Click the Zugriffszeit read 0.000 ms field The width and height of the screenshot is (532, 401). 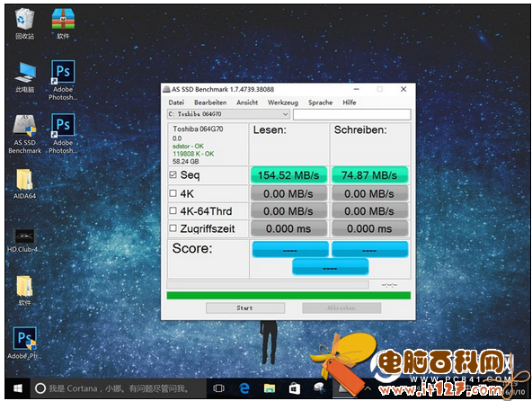coord(288,228)
